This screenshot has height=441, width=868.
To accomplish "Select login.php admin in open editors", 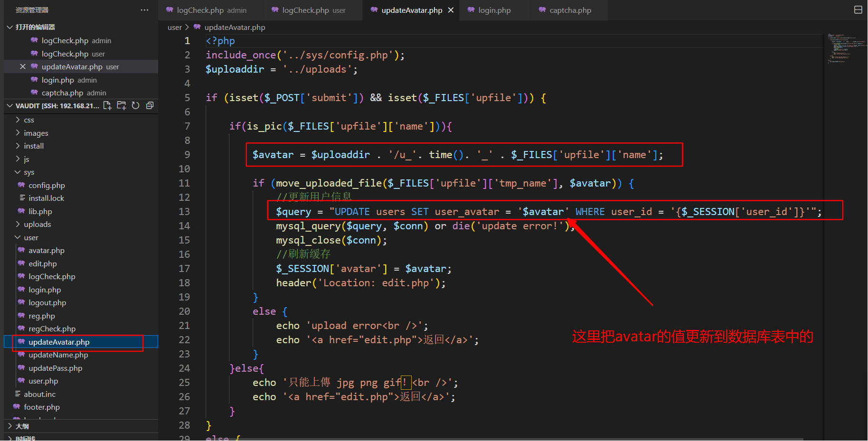I will tap(81, 80).
